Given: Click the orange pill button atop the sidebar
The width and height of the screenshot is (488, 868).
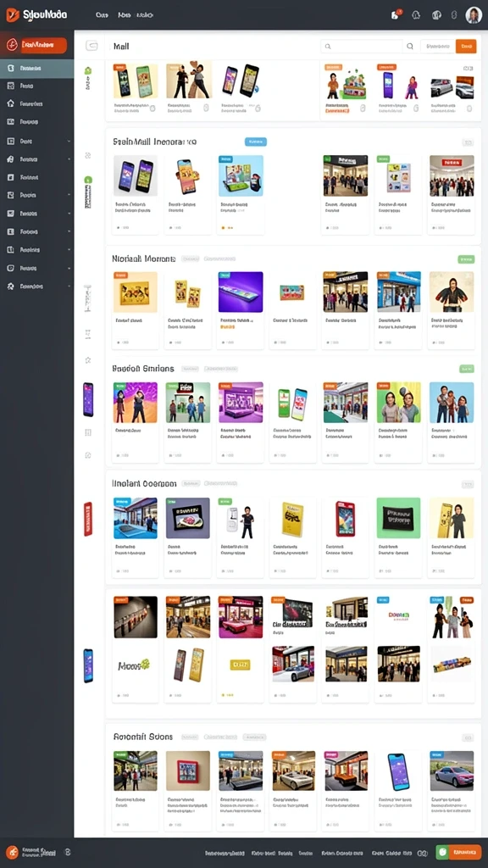Looking at the screenshot, I should [x=44, y=46].
